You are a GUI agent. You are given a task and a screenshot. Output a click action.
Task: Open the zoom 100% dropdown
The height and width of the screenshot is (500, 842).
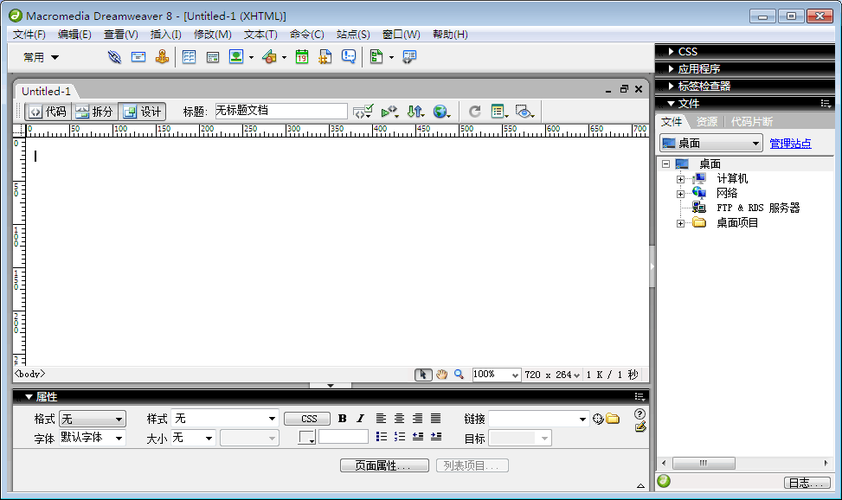496,374
